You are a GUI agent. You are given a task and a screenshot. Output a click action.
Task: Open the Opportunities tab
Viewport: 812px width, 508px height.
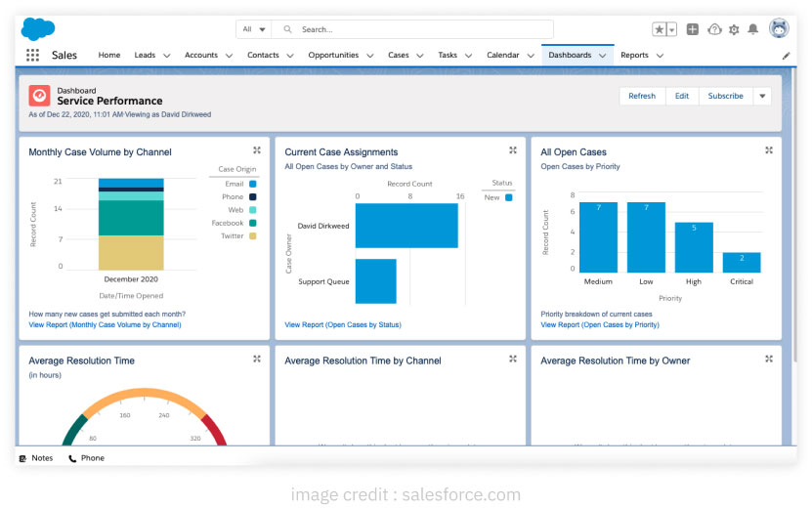pos(333,55)
